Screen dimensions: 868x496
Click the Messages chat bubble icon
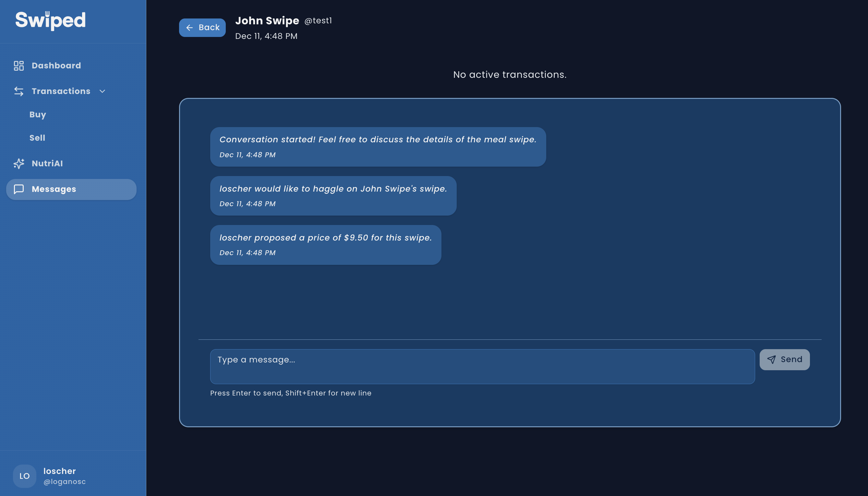[19, 189]
